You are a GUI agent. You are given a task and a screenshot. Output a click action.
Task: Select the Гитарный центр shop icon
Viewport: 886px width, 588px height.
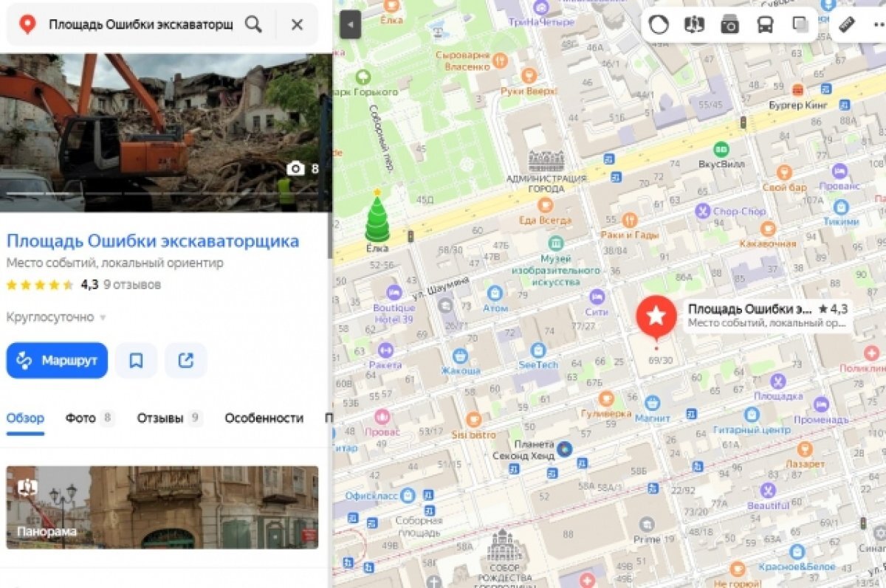tap(752, 415)
